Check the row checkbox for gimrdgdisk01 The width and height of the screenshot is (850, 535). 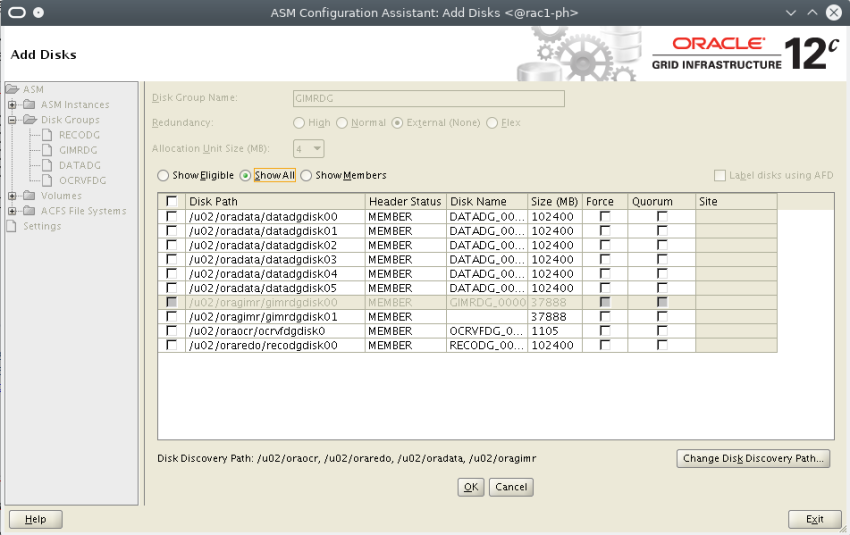tap(171, 316)
